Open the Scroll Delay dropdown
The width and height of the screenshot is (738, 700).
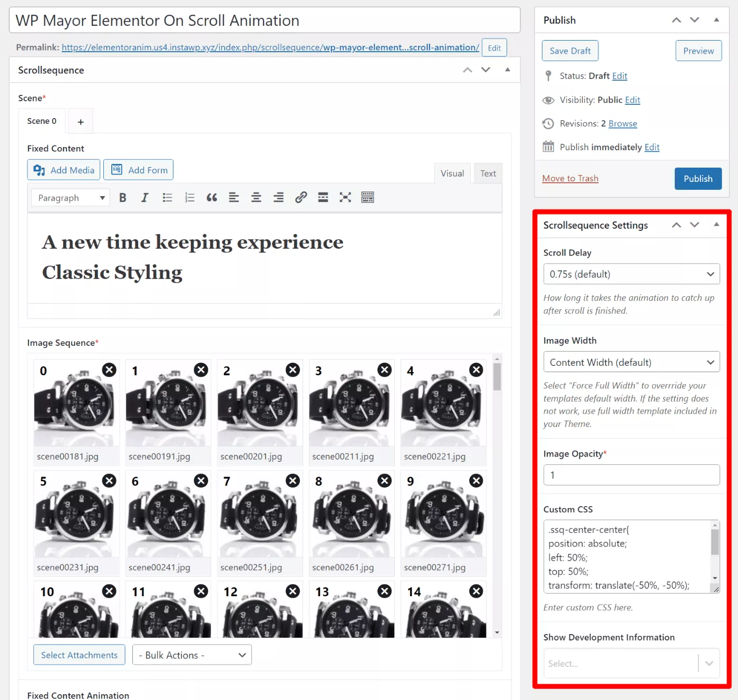[632, 274]
